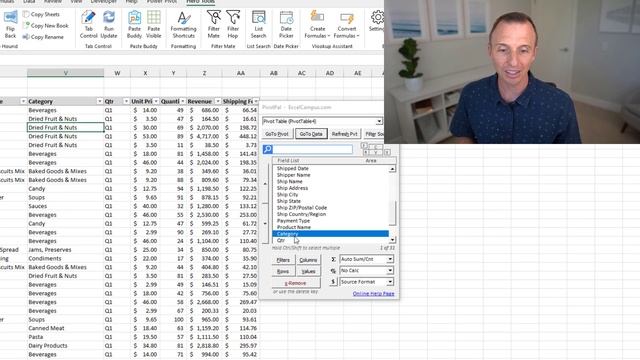Open the Qtr column filter dropdown

tap(126, 101)
